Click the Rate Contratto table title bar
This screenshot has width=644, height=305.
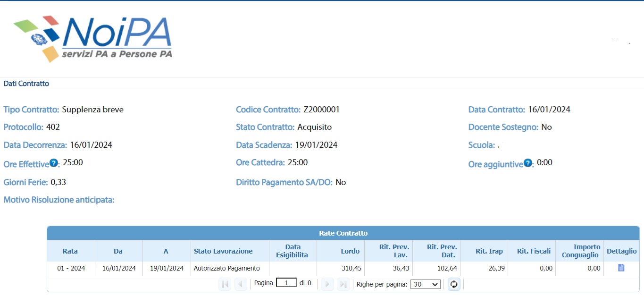point(343,233)
